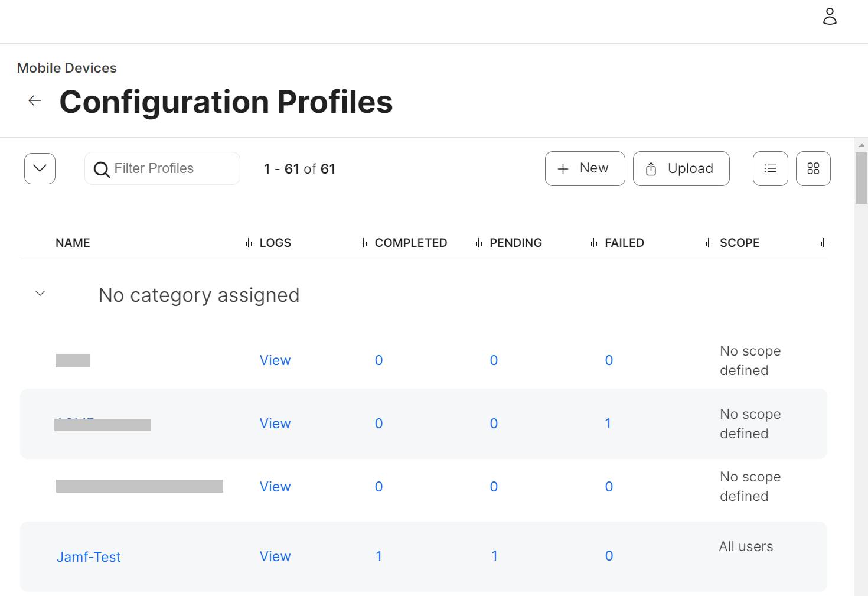Click column resize handle before Completed
The height and width of the screenshot is (596, 868).
click(x=364, y=243)
